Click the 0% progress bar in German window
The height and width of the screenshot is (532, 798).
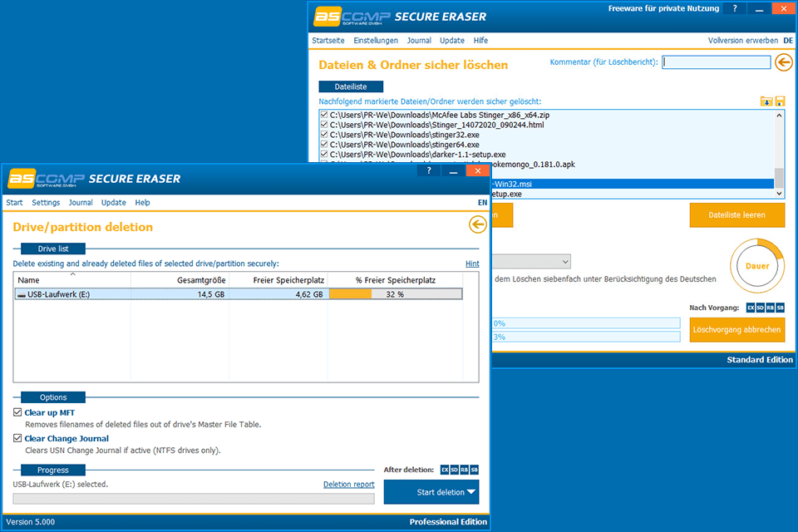[x=586, y=323]
